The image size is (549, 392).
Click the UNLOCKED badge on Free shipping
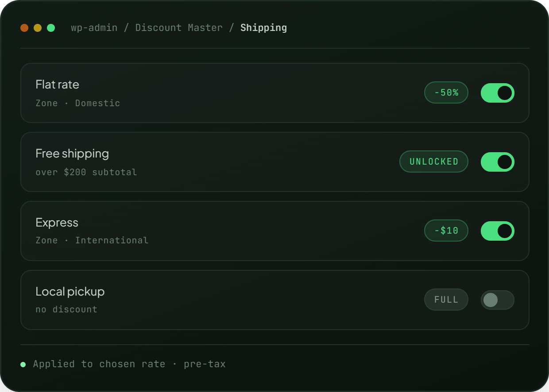click(x=434, y=162)
